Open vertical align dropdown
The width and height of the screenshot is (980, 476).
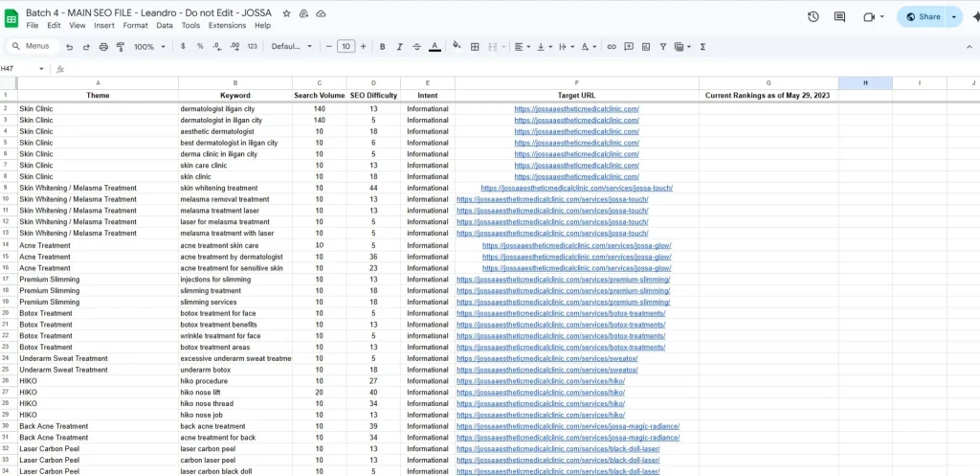tap(545, 47)
